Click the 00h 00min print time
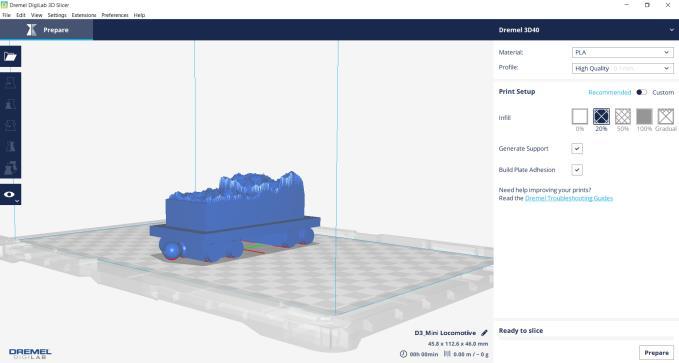Screen dimensions: 679x363 424,354
